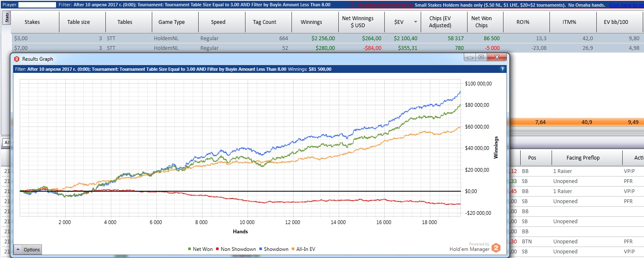This screenshot has width=644, height=258.
Task: Sort by the Winnings column header
Action: coord(311,22)
